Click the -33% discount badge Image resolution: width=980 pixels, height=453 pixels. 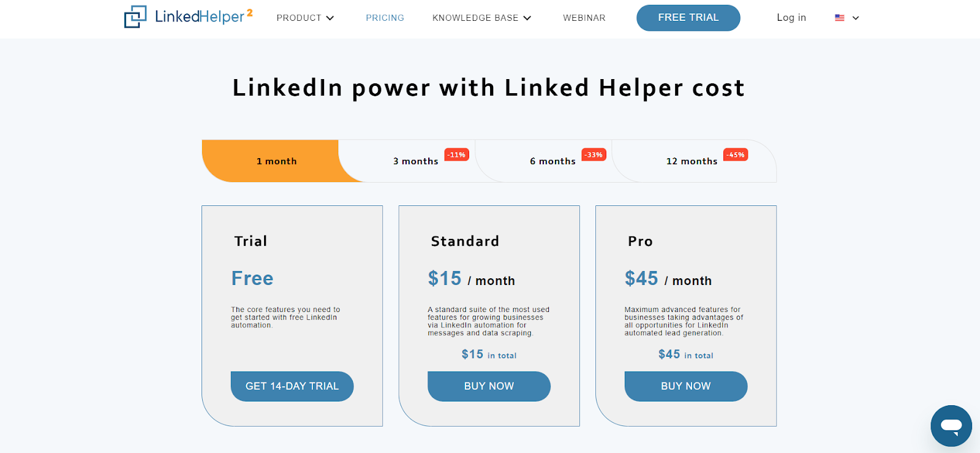click(x=594, y=154)
